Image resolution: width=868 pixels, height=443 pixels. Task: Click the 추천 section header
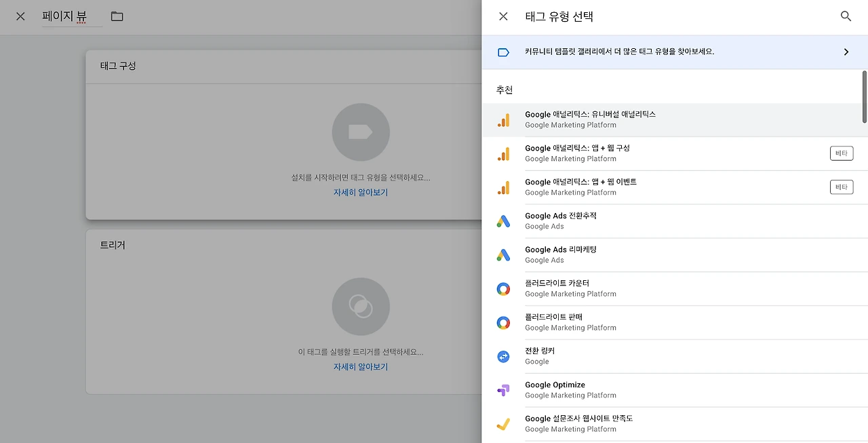click(505, 90)
